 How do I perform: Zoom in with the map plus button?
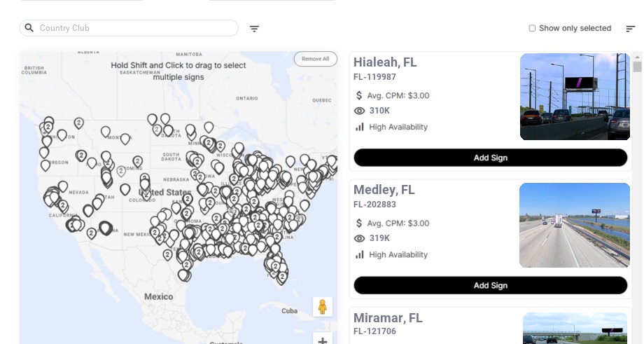323,340
